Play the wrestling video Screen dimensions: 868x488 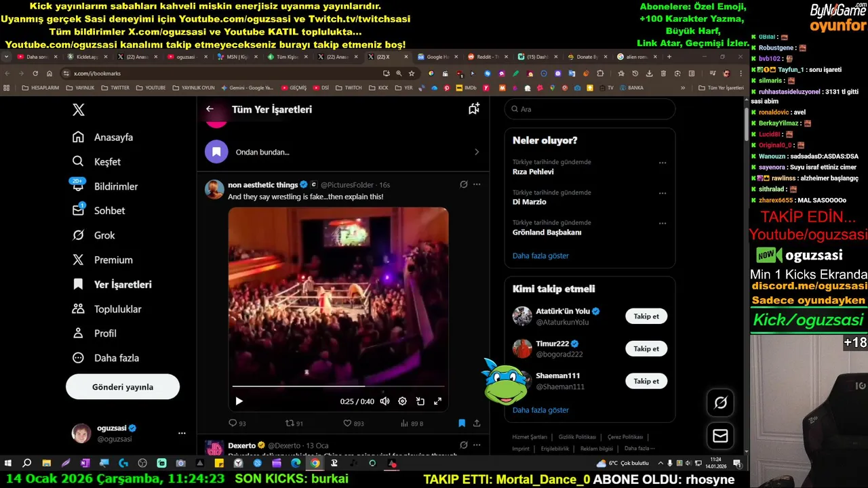239,401
